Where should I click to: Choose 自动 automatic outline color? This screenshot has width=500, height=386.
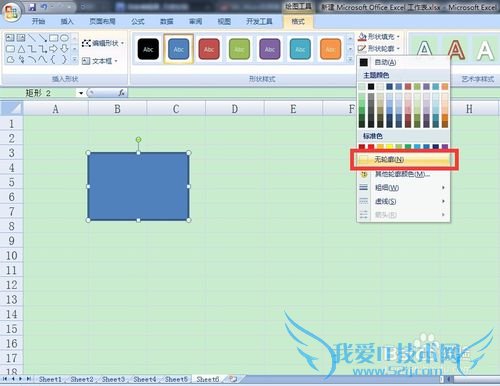pos(403,62)
